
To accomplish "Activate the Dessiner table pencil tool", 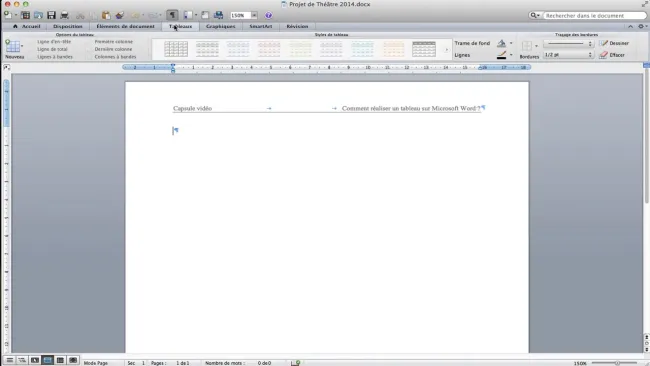I will [x=614, y=43].
